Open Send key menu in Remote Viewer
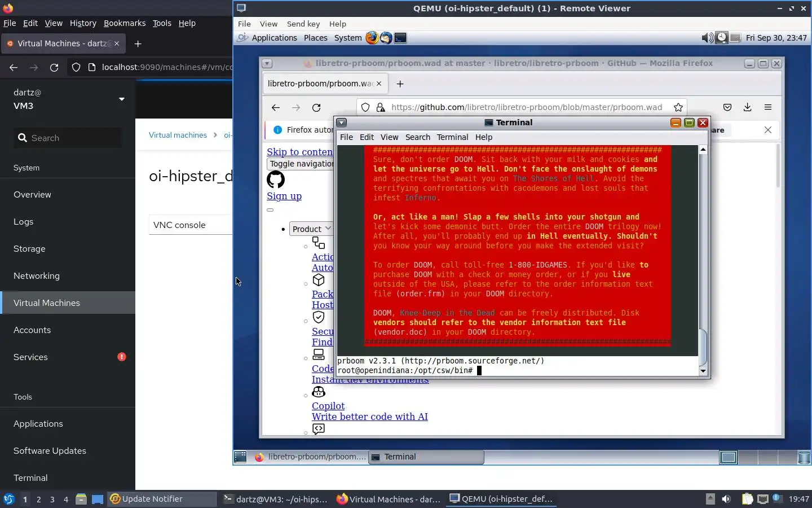Screen dimensions: 812x508 coord(303,24)
